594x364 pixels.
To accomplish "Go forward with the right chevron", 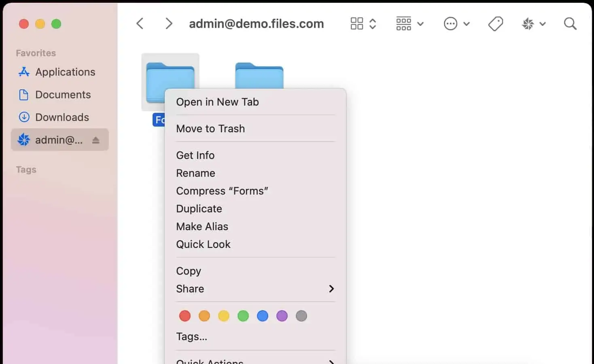I will click(x=169, y=24).
